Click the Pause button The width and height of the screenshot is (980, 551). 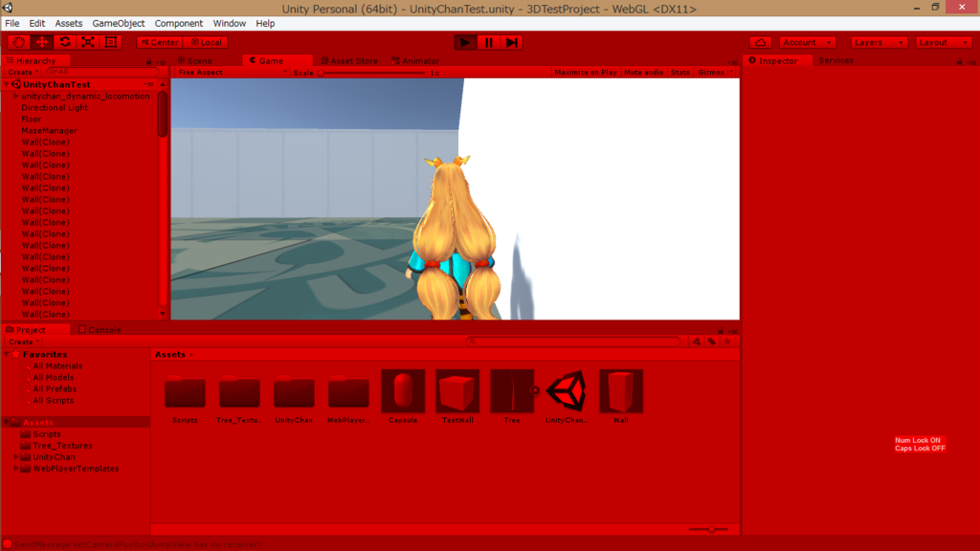point(489,42)
